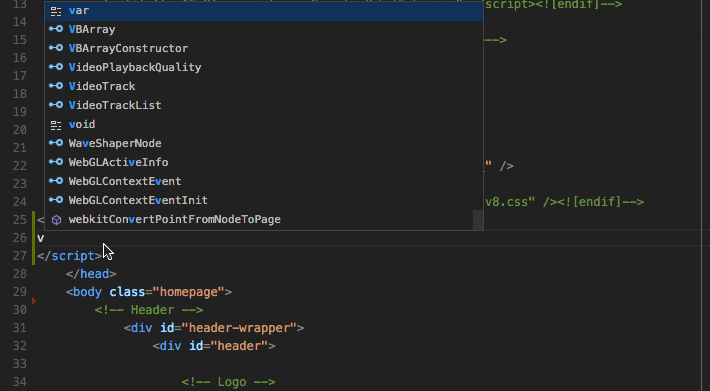This screenshot has height=391, width=710.
Task: Choose WaveShaperNode from suggestions
Action: coord(264,143)
